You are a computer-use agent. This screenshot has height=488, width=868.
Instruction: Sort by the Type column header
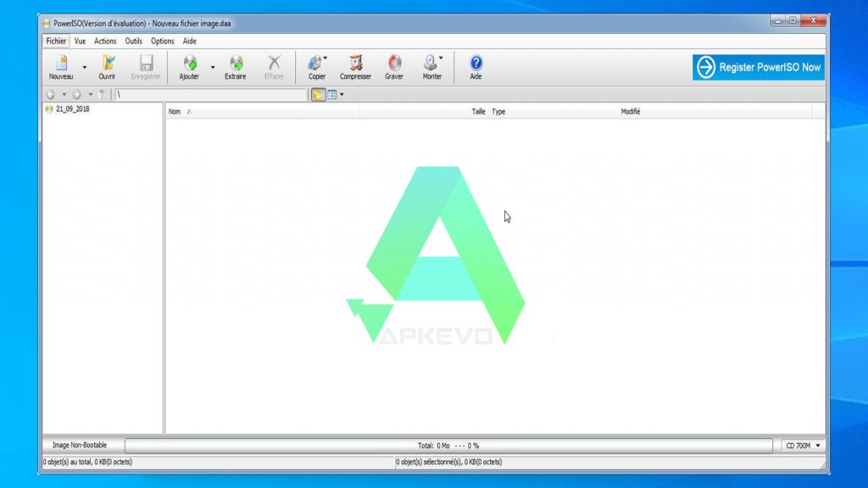554,111
